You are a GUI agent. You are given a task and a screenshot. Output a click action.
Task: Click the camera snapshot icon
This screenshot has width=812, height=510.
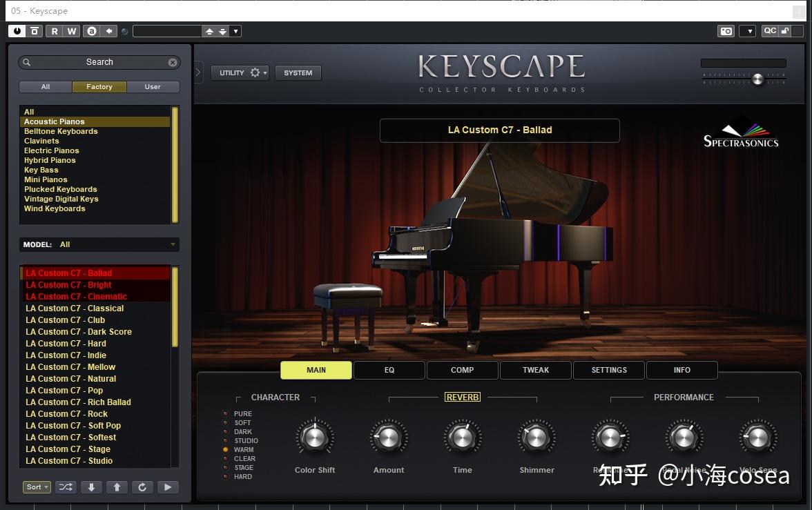[x=726, y=31]
